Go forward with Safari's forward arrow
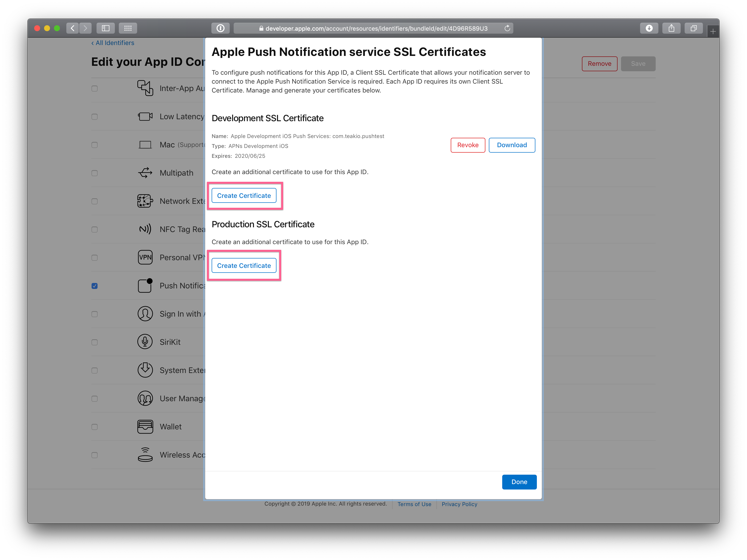This screenshot has width=747, height=560. point(85,28)
